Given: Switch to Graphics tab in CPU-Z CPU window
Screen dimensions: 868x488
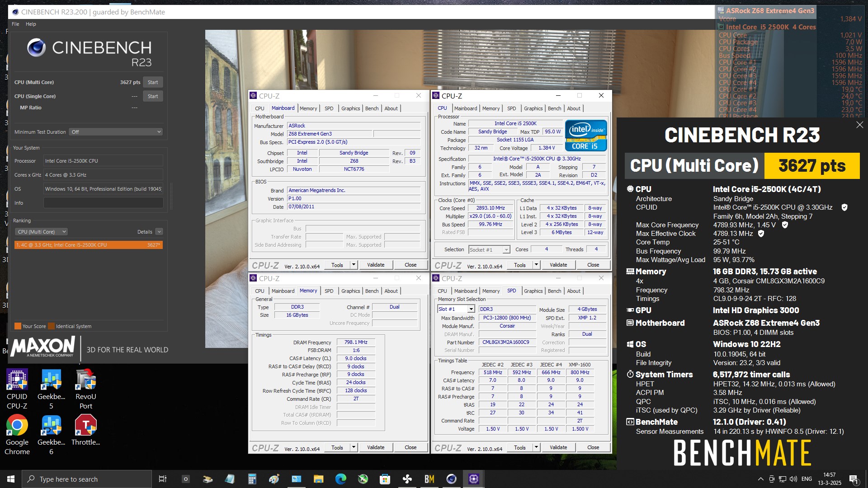Looking at the screenshot, I should click(533, 108).
